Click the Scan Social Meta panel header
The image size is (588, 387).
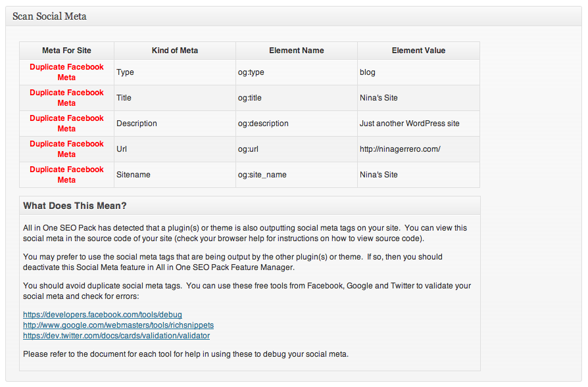(x=293, y=16)
